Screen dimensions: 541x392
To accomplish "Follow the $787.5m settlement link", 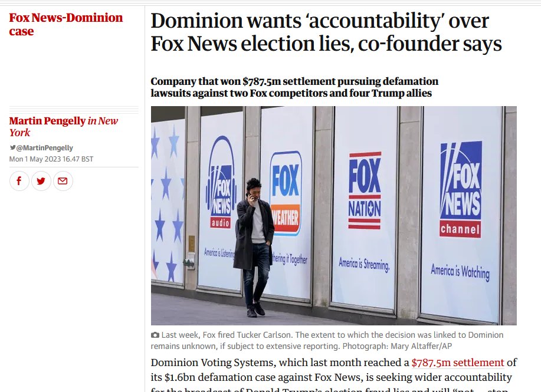I will click(458, 363).
